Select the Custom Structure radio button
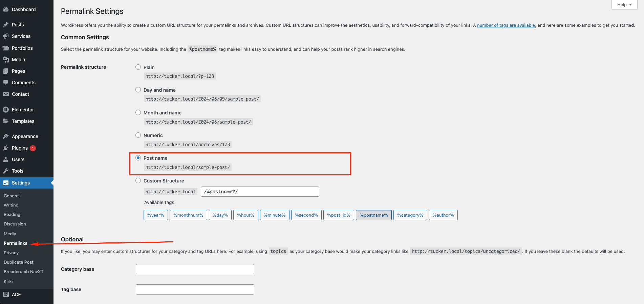 click(x=138, y=180)
